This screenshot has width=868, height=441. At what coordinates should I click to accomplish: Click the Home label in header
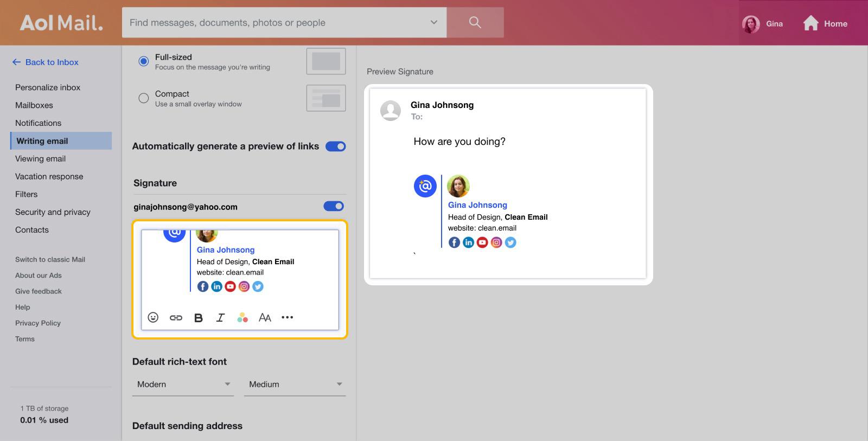(x=835, y=24)
